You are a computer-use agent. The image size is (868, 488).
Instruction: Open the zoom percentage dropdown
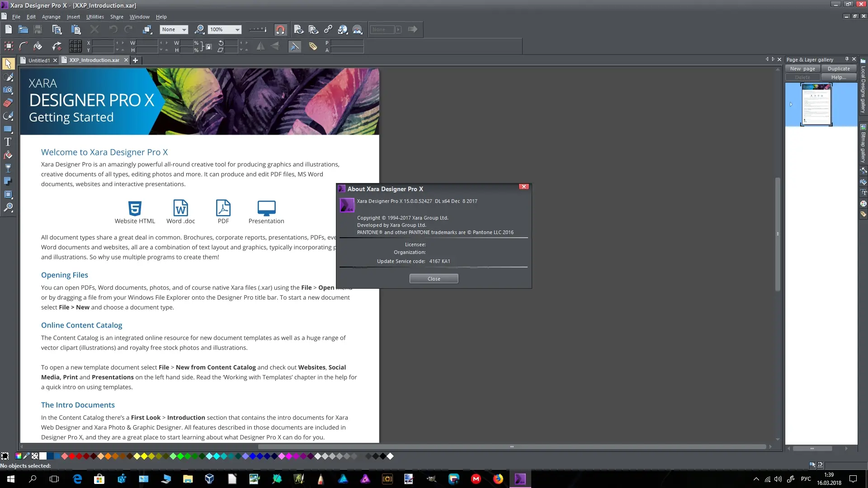coord(237,30)
